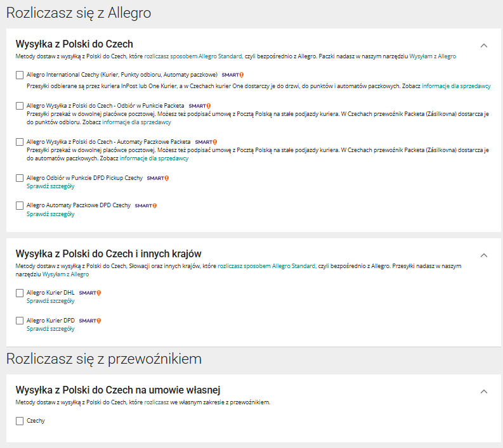Click SMART badge next to Allegro International Czechy
503x448 pixels.
click(233, 75)
